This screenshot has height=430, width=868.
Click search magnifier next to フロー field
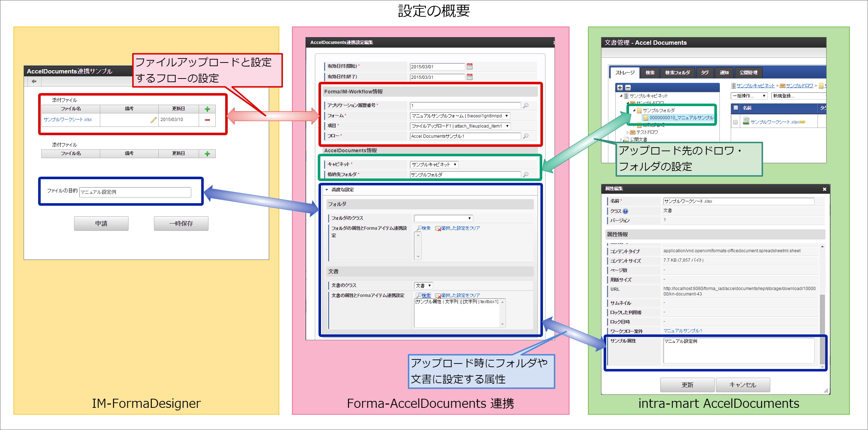(526, 136)
